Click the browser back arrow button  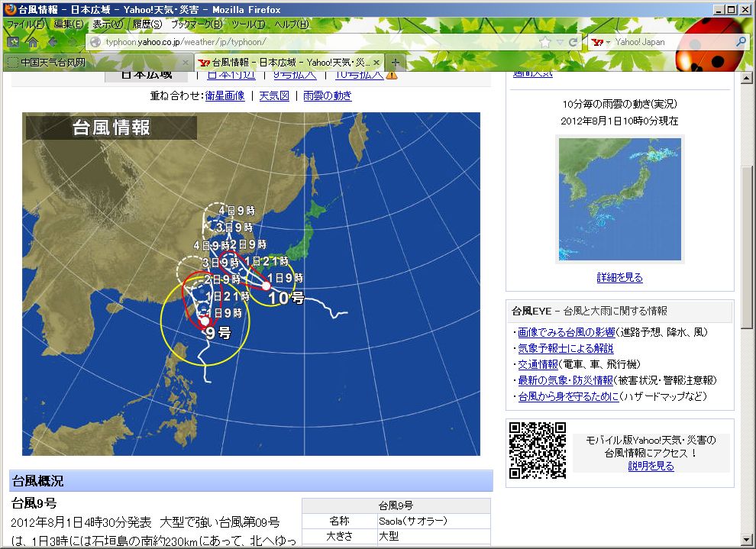(x=53, y=43)
